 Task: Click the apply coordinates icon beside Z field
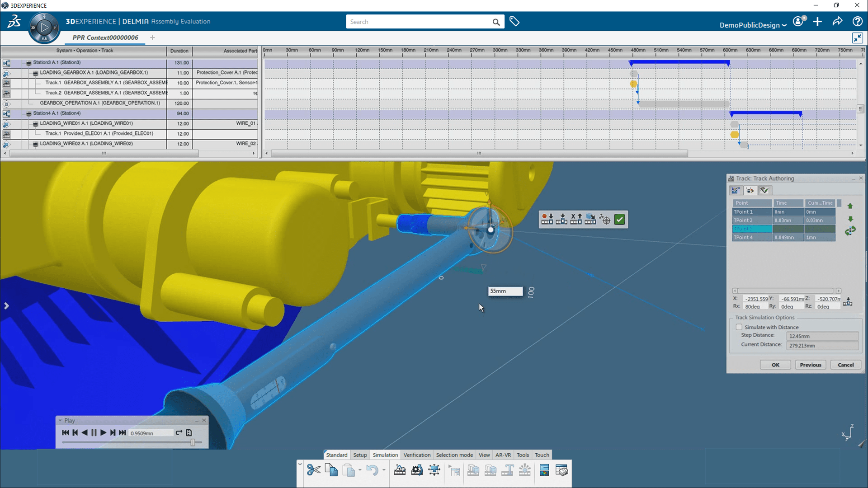[x=848, y=302]
